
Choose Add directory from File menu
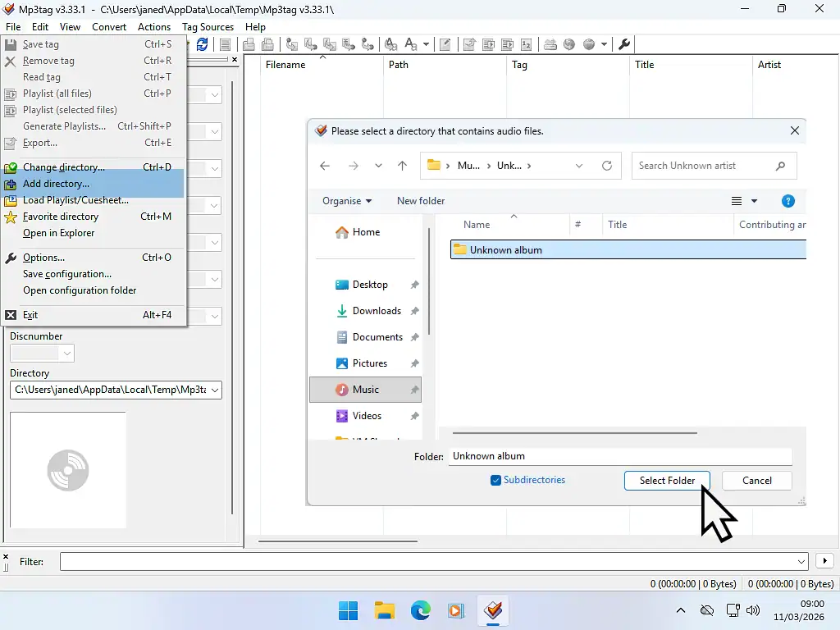click(x=56, y=184)
